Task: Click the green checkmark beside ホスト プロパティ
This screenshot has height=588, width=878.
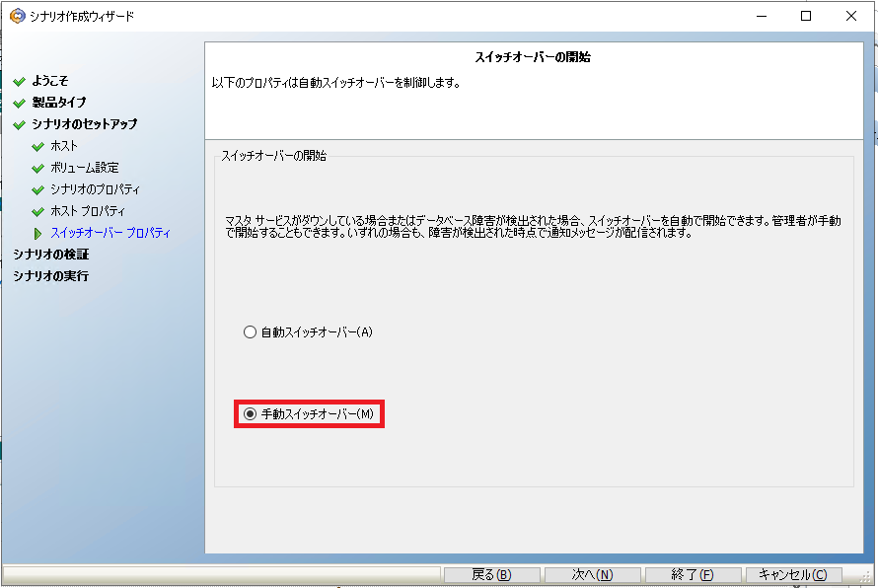Action: [38, 212]
